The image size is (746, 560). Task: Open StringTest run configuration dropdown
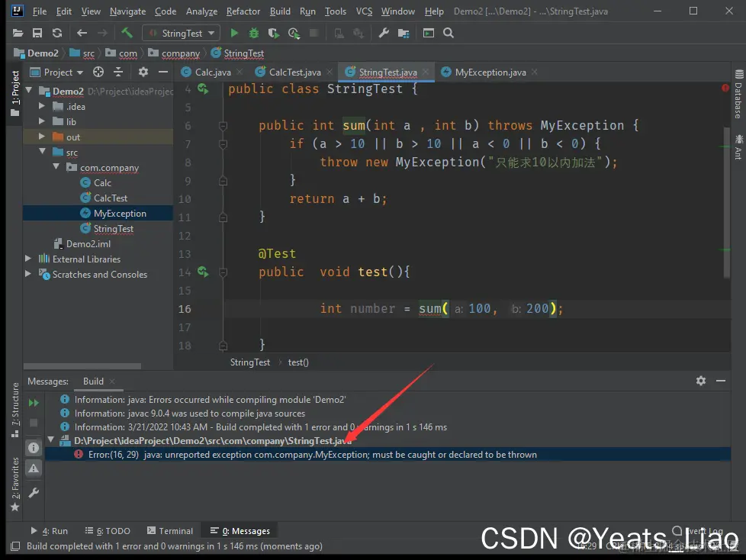(x=182, y=33)
